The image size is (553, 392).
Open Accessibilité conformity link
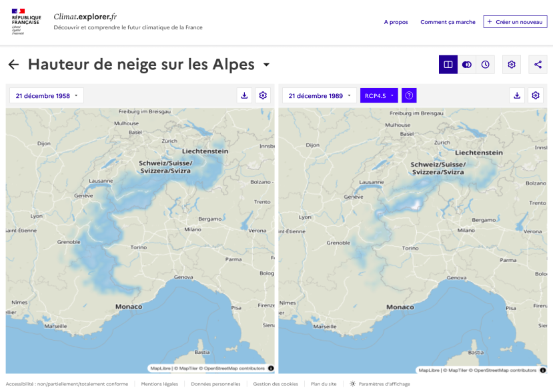coord(67,384)
